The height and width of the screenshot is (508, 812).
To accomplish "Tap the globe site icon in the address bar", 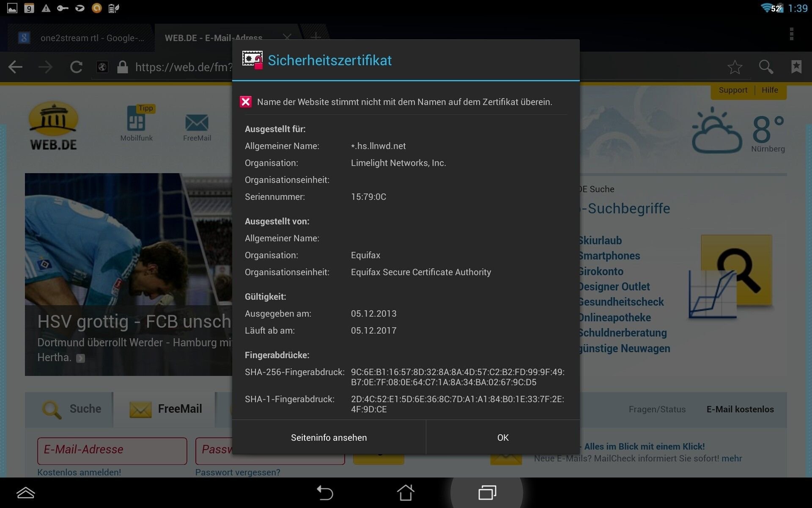I will (x=102, y=67).
